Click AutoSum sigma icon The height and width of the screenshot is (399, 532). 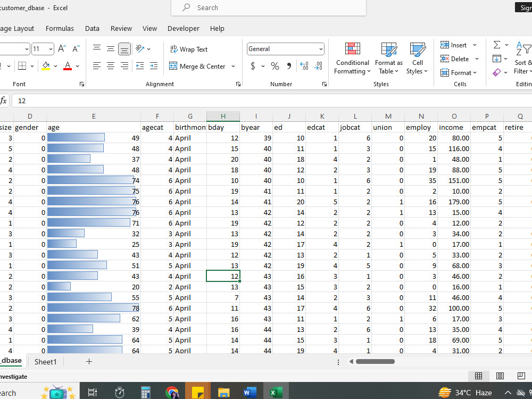[x=497, y=45]
